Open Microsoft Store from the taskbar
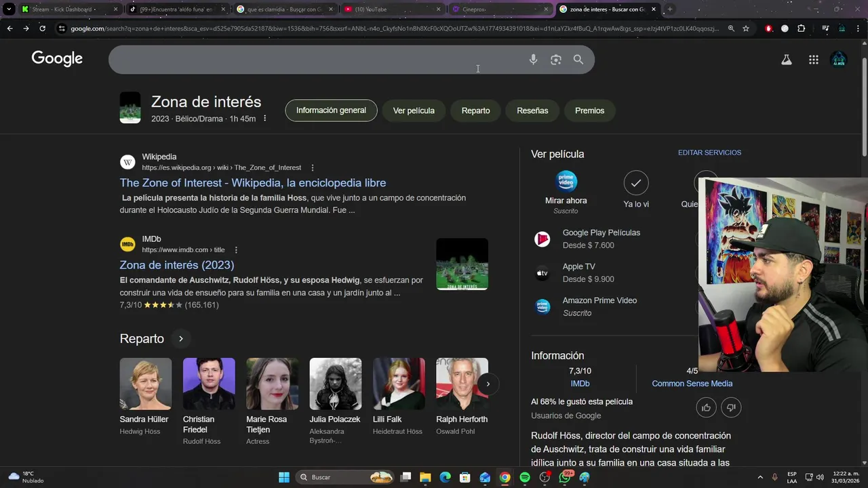The width and height of the screenshot is (868, 488). click(x=465, y=477)
